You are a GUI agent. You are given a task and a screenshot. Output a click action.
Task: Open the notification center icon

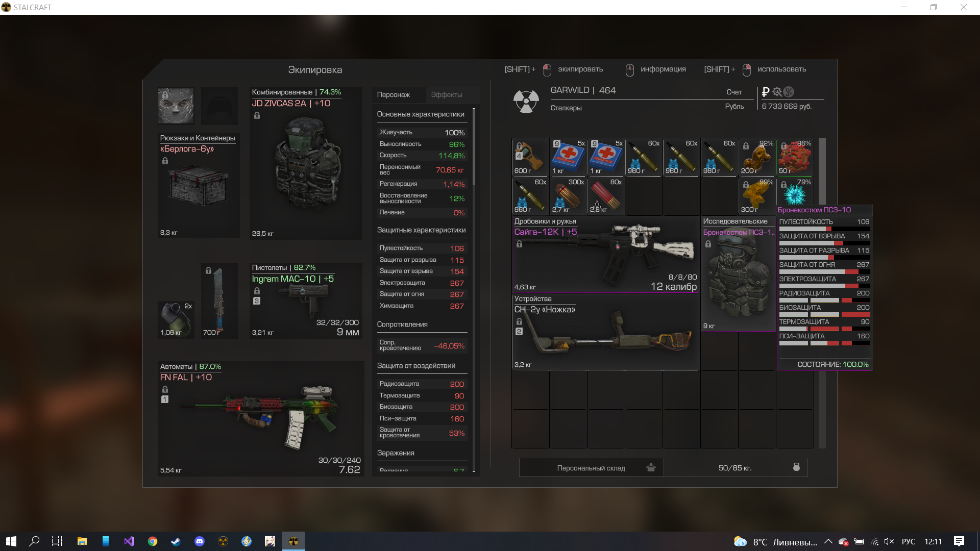click(959, 541)
